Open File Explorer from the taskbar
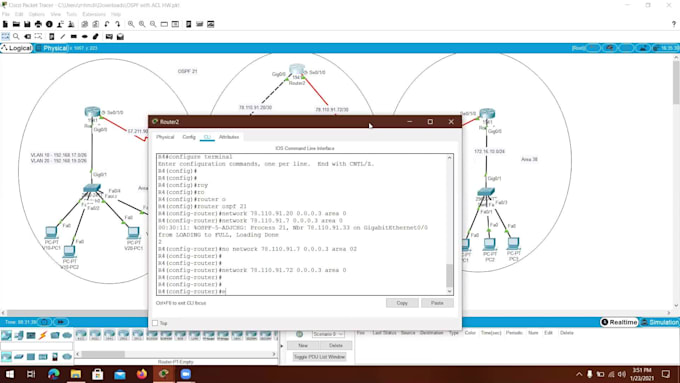Image resolution: width=680 pixels, height=383 pixels. point(76,374)
